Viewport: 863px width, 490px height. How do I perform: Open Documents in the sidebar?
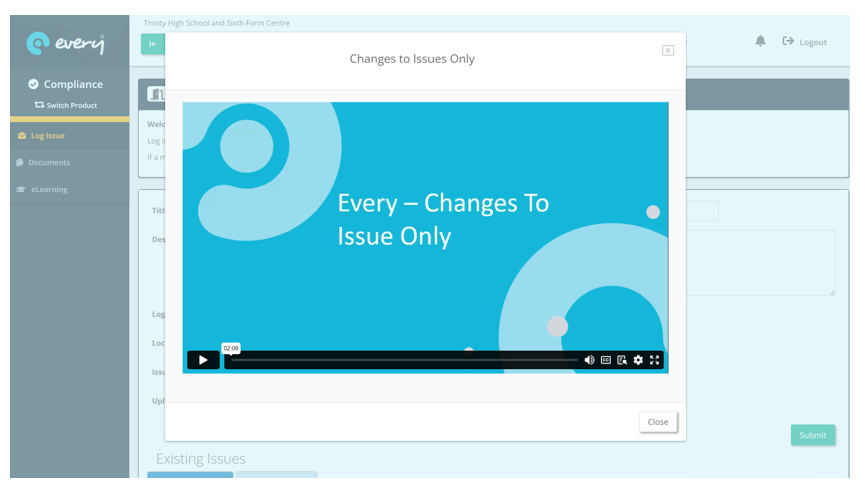coord(70,162)
